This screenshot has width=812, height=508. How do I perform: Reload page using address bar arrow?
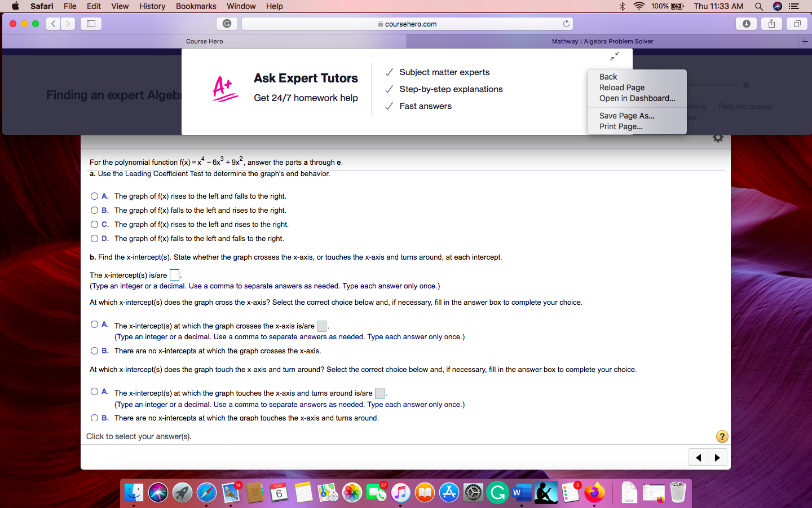pyautogui.click(x=566, y=24)
